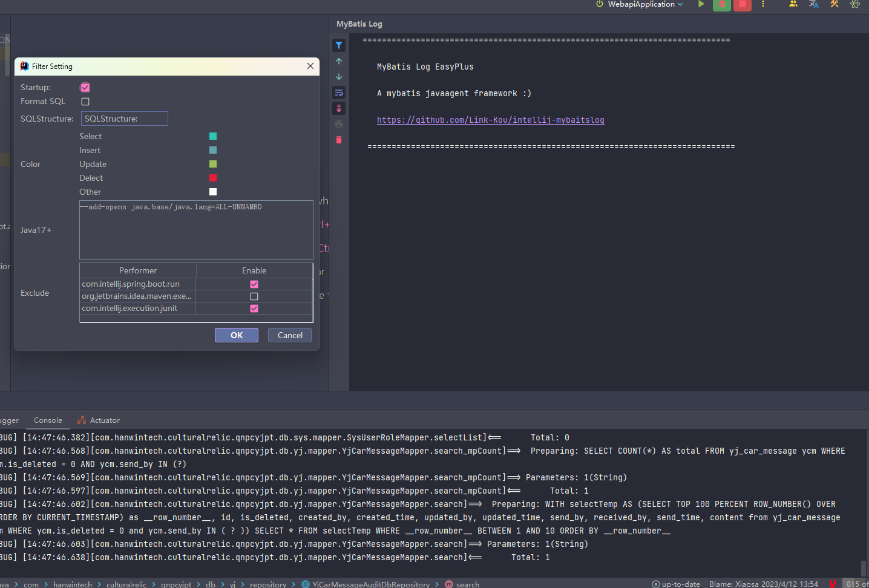
Task: Clear the MyBatis Log with the trash icon
Action: pos(338,140)
